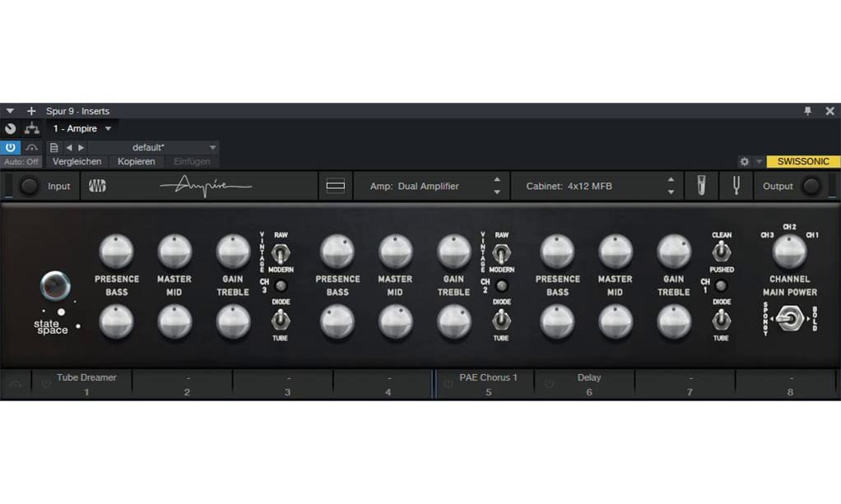
Task: Click the CH 3 indicator LED
Action: pos(281,286)
